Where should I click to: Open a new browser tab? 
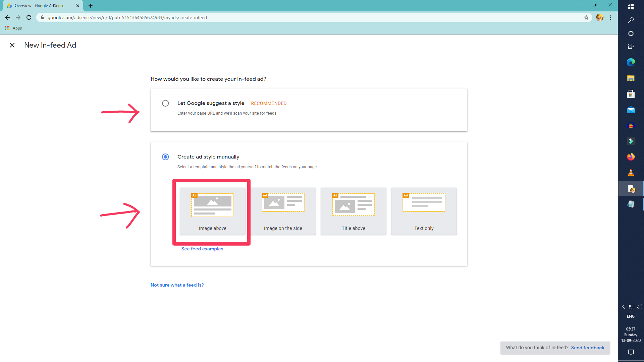click(x=91, y=6)
